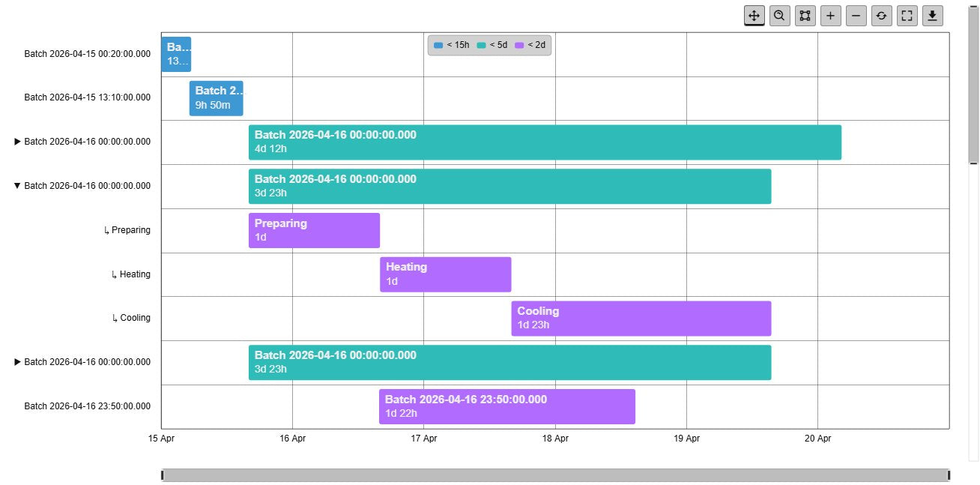
Task: Select the Heating task bar
Action: [446, 274]
